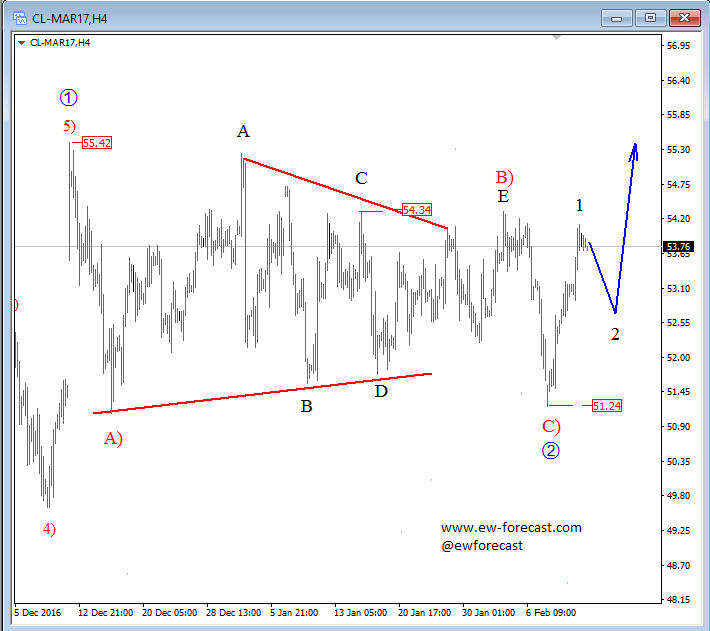Click the 51.24 red price label
The width and height of the screenshot is (710, 631).
(x=606, y=405)
